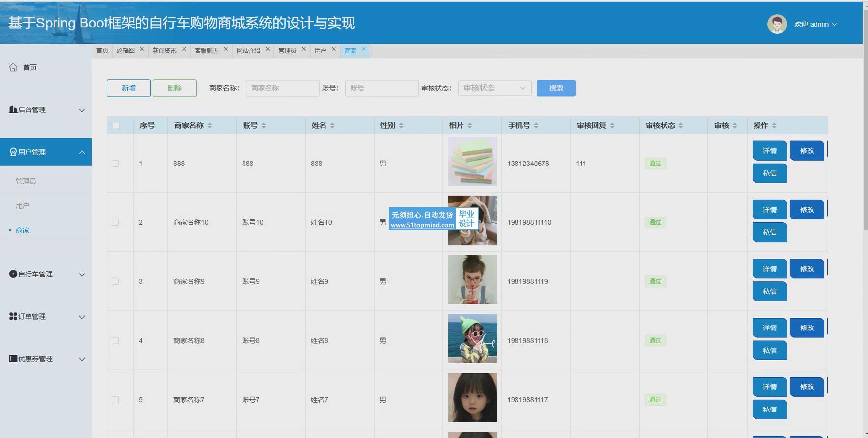This screenshot has width=868, height=438.
Task: Click sort icon on 手机号 column
Action: click(536, 126)
